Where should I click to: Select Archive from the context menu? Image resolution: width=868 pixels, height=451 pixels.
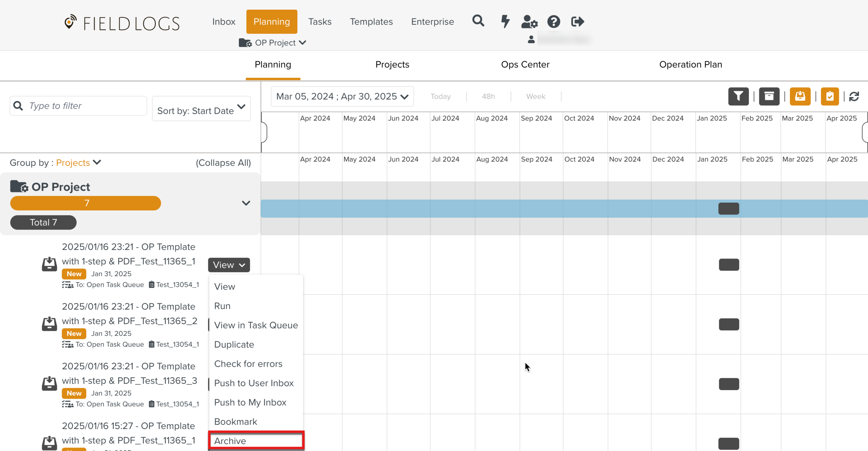[x=256, y=441]
